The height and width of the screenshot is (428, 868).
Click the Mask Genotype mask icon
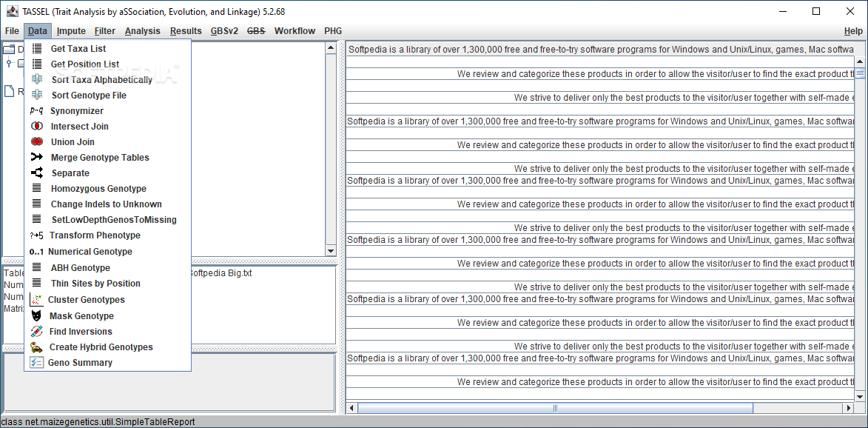point(36,316)
